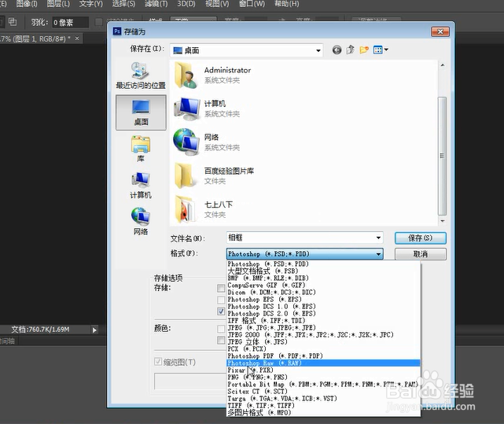Choose PNG (*.PNG;*.PNS) format
Image resolution: width=504 pixels, height=424 pixels.
[323, 378]
